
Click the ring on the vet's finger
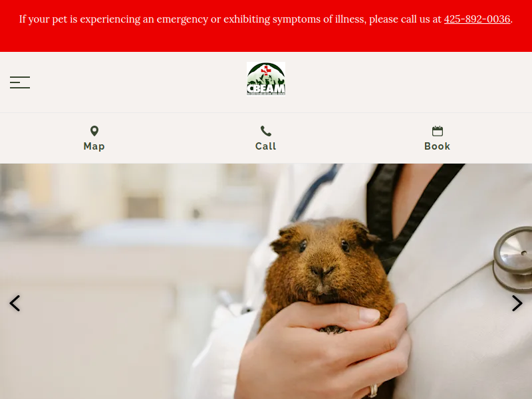point(373,390)
